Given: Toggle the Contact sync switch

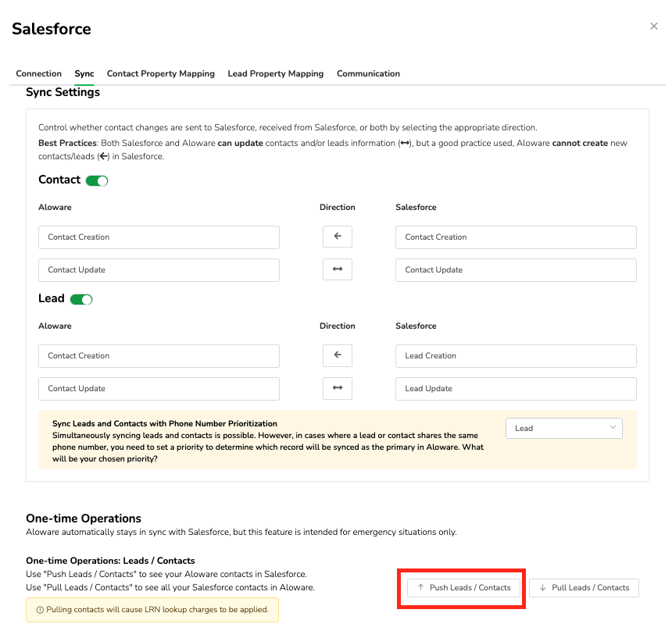Looking at the screenshot, I should [97, 180].
